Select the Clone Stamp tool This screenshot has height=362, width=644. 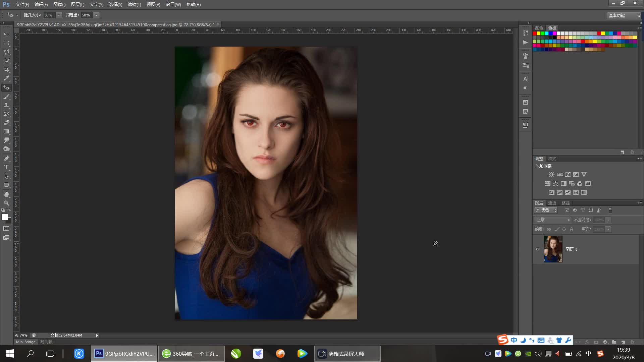coord(6,105)
